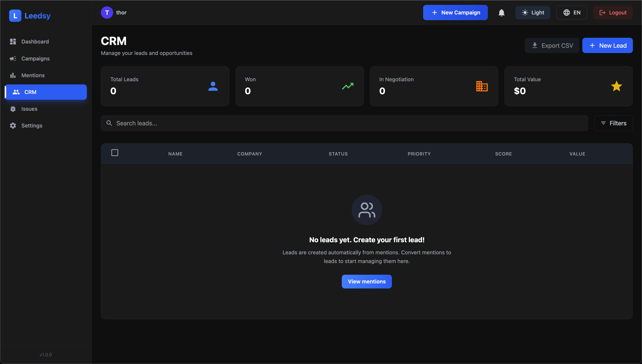Open the EN language selector

(572, 13)
